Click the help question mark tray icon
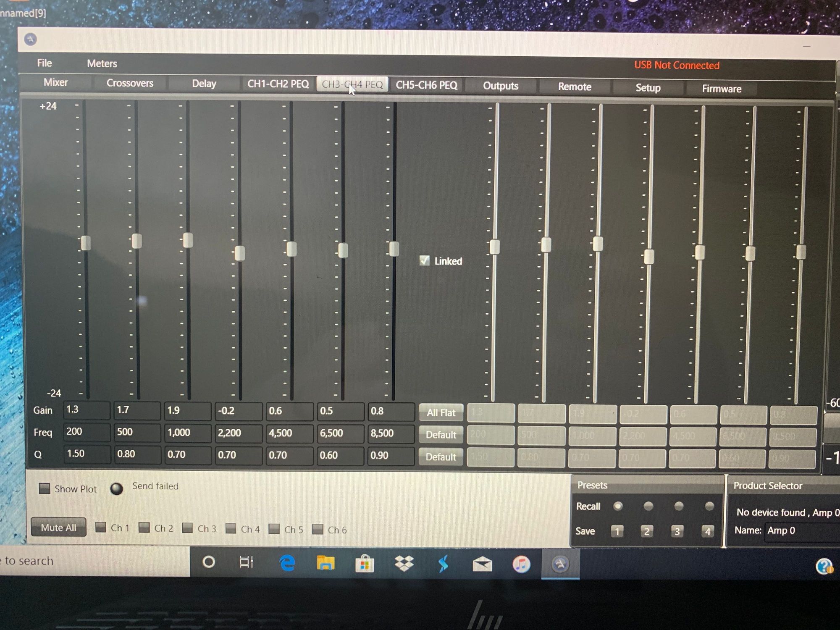 (x=824, y=566)
